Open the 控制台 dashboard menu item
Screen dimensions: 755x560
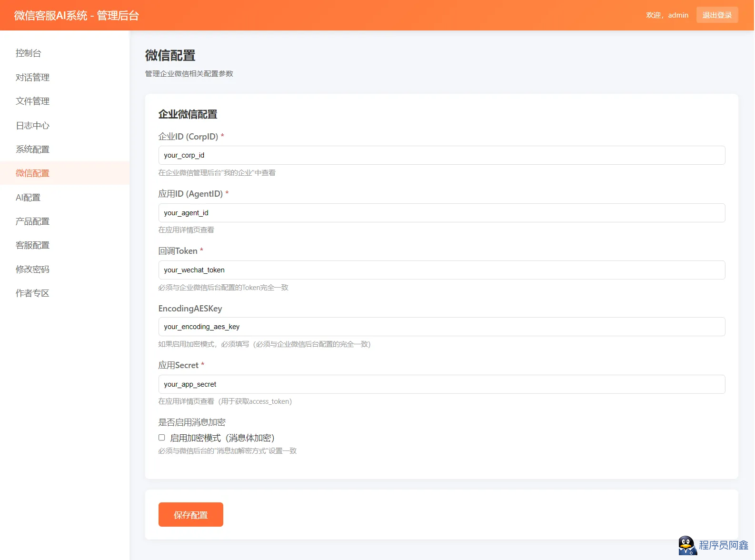pos(29,53)
